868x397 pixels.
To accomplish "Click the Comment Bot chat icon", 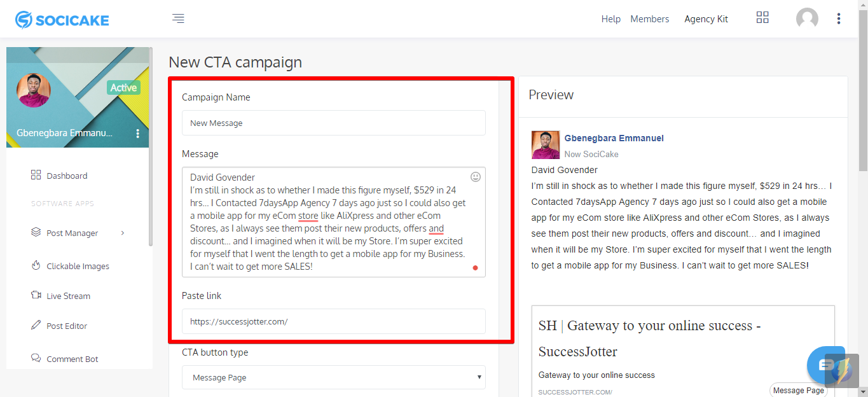I will click(36, 358).
